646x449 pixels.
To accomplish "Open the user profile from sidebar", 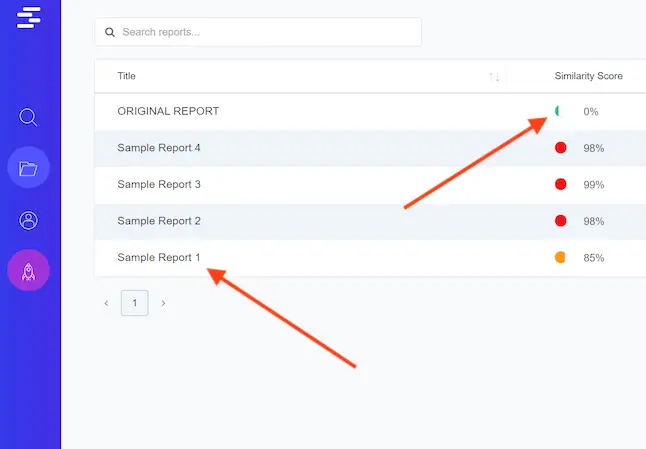I will (x=28, y=220).
